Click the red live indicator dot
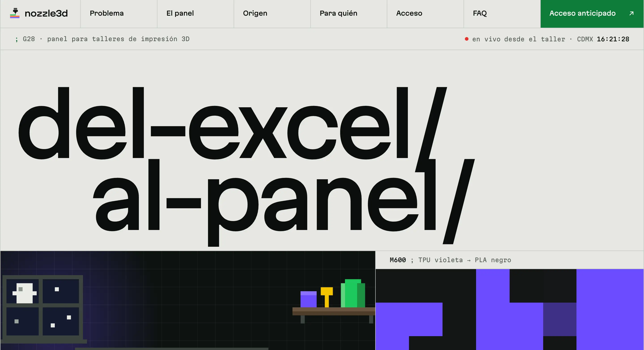644x350 pixels. (x=466, y=39)
